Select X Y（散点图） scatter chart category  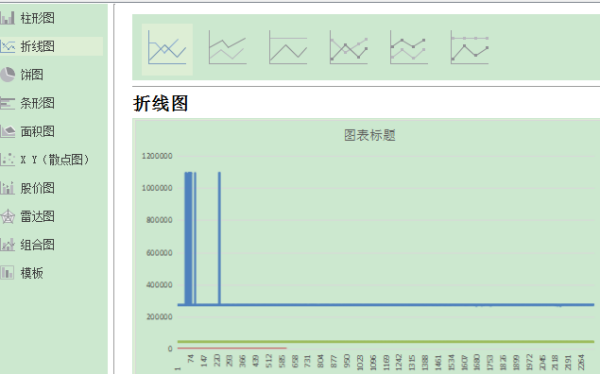(x=54, y=160)
